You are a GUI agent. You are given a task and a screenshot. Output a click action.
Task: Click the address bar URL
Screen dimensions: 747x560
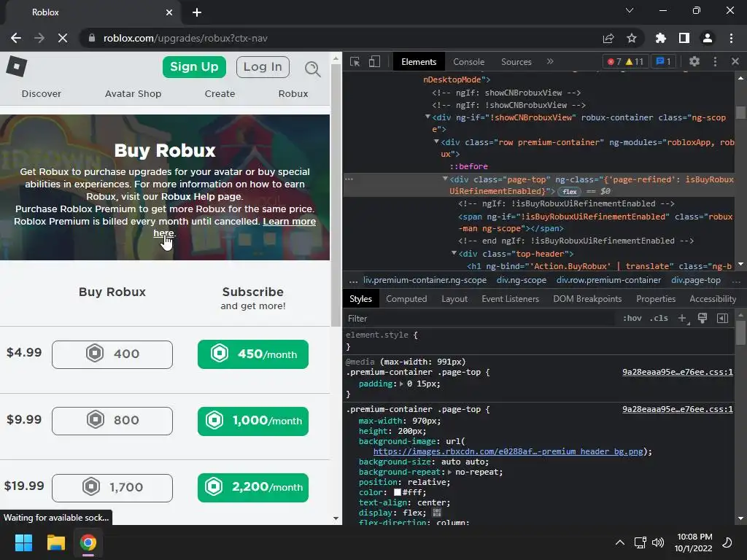click(185, 38)
